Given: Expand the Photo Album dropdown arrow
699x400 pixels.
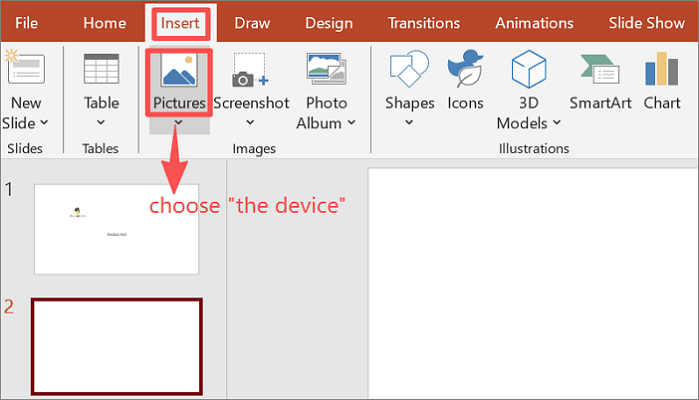Looking at the screenshot, I should point(352,122).
